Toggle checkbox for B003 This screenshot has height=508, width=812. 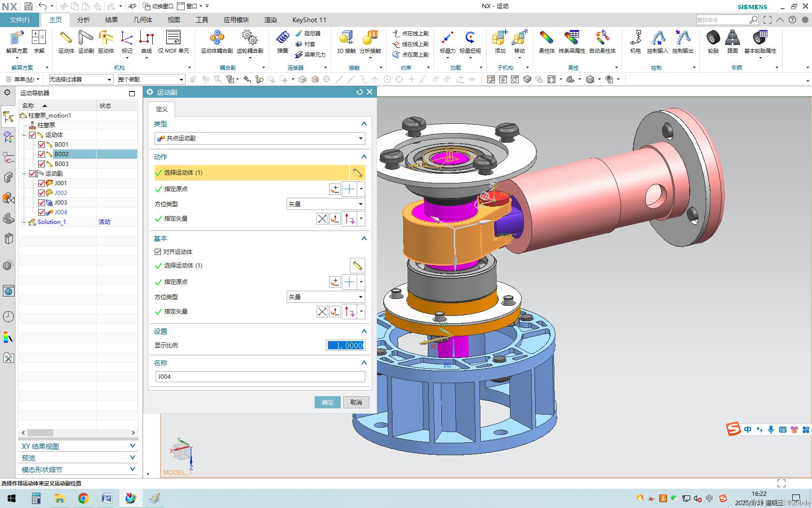tap(42, 164)
